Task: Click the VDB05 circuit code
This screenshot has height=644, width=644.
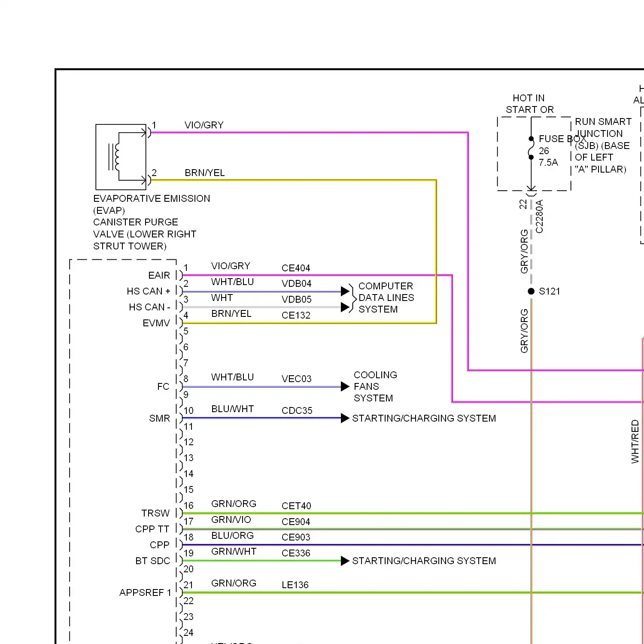Action: click(x=296, y=299)
